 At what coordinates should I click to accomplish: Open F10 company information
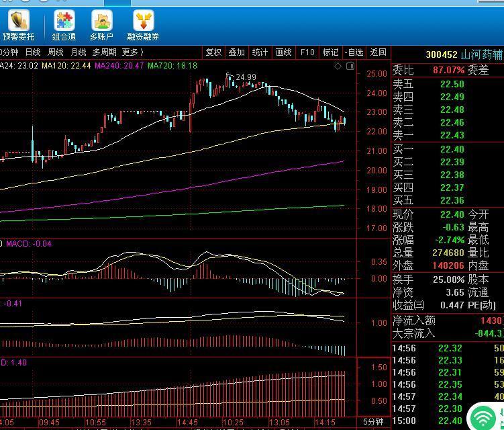[x=307, y=52]
